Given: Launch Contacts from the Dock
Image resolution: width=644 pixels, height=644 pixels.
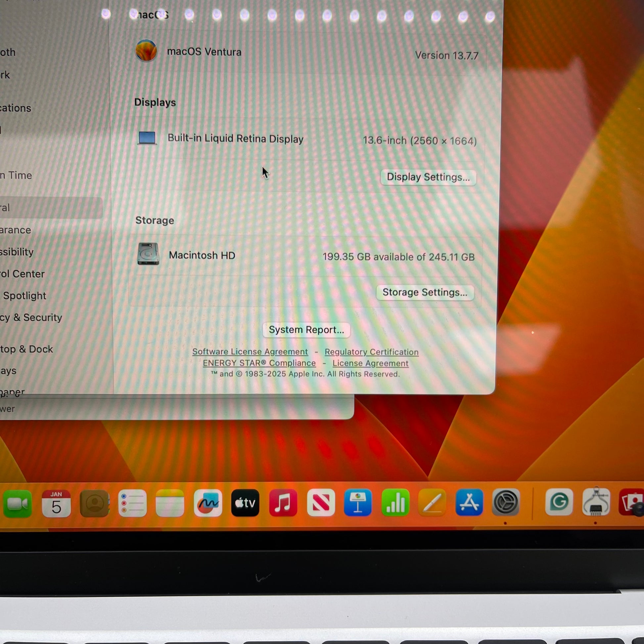Looking at the screenshot, I should [95, 504].
